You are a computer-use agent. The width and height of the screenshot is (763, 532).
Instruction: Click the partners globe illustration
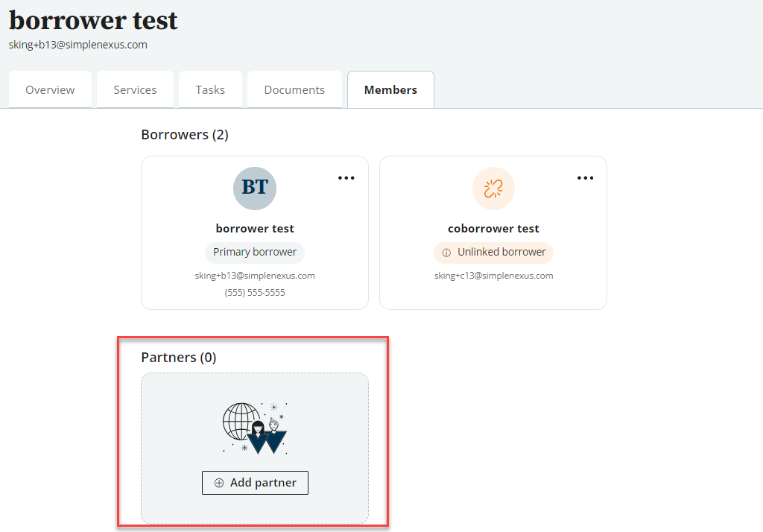(255, 428)
